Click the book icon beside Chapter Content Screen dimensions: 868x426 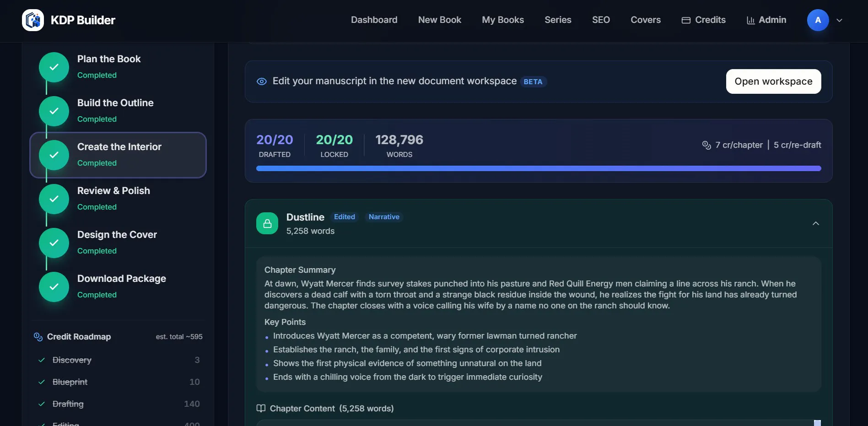click(x=261, y=408)
